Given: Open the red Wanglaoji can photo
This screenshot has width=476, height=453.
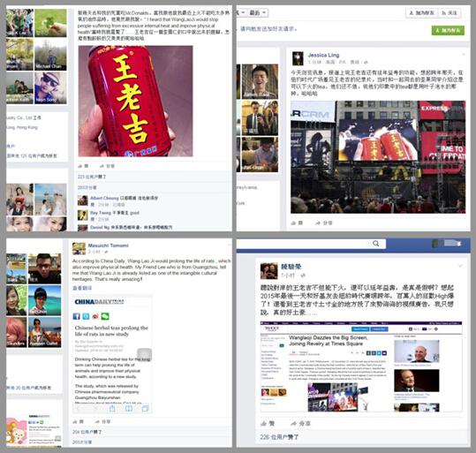Looking at the screenshot, I should click(x=135, y=101).
